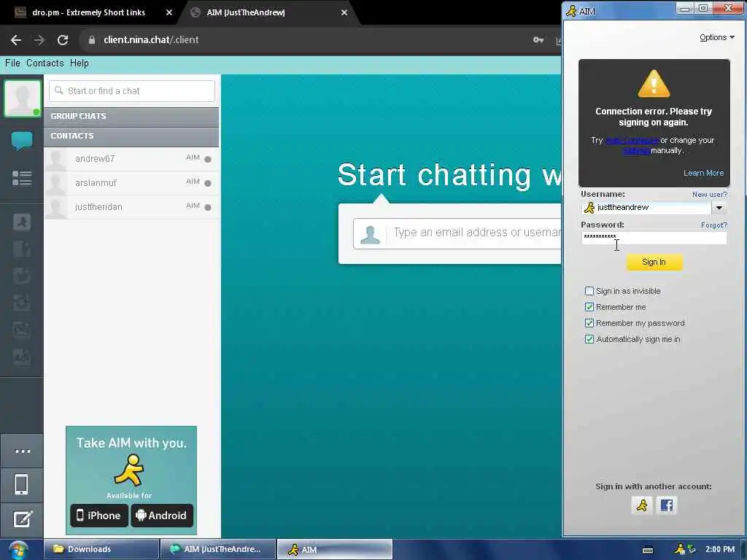Viewport: 747px width, 560px height.
Task: Open the user profile avatar in web client
Action: click(22, 98)
